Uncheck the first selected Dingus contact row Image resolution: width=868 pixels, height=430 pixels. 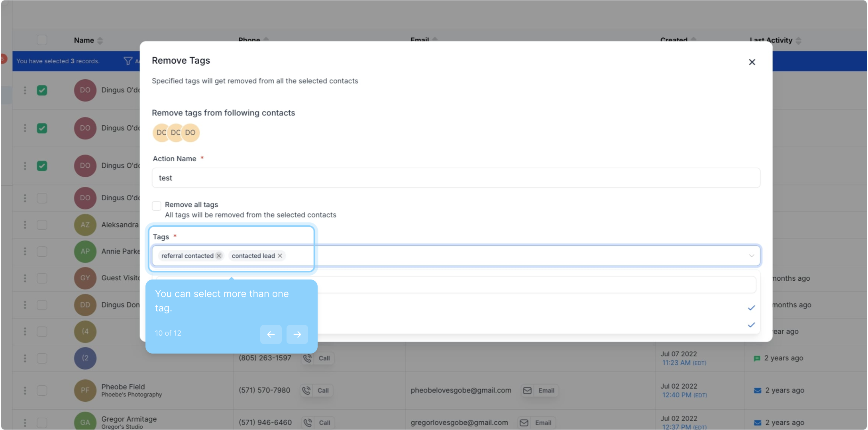[42, 90]
